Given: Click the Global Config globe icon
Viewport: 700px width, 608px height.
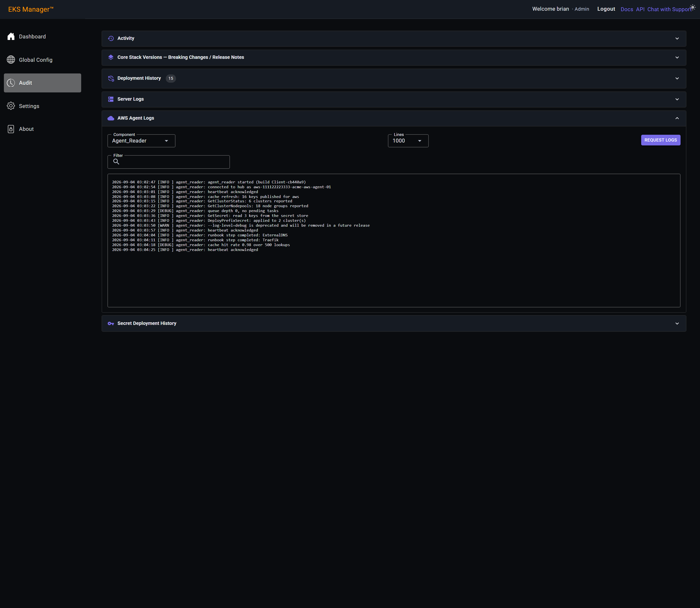Looking at the screenshot, I should click(11, 60).
